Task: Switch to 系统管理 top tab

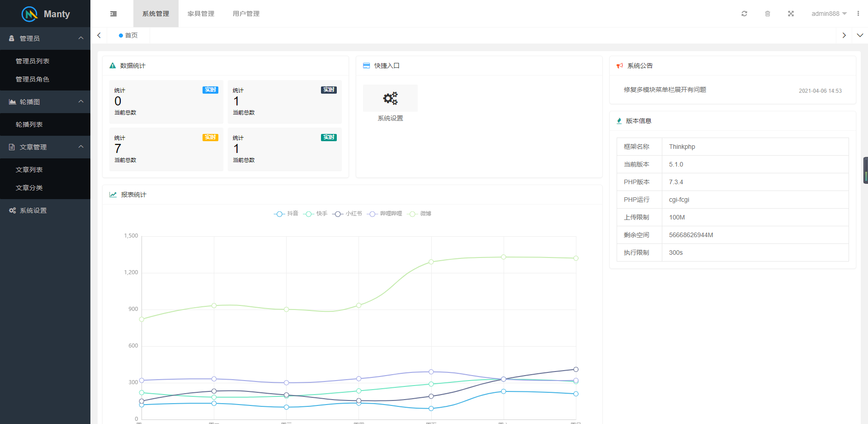Action: (x=156, y=14)
